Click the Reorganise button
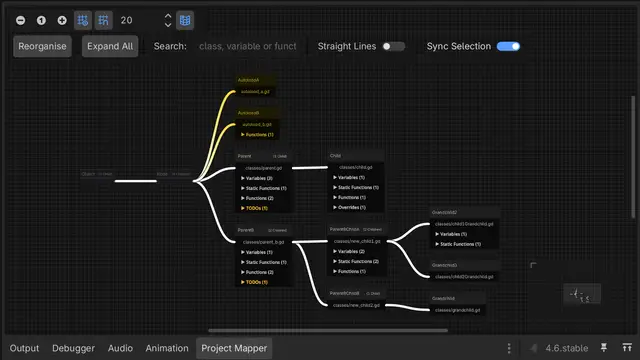The width and height of the screenshot is (640, 360). pyautogui.click(x=42, y=46)
